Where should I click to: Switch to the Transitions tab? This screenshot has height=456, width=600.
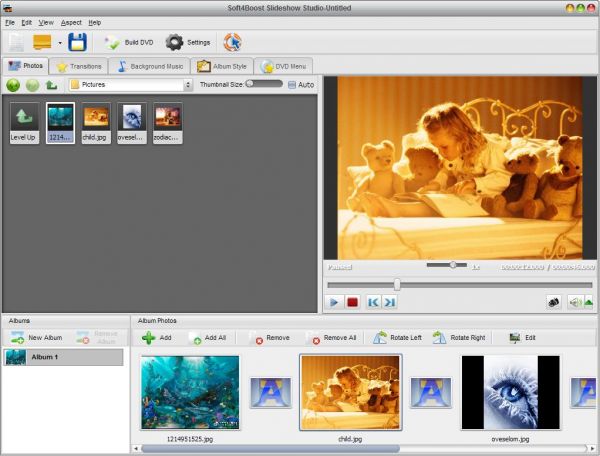(x=79, y=66)
